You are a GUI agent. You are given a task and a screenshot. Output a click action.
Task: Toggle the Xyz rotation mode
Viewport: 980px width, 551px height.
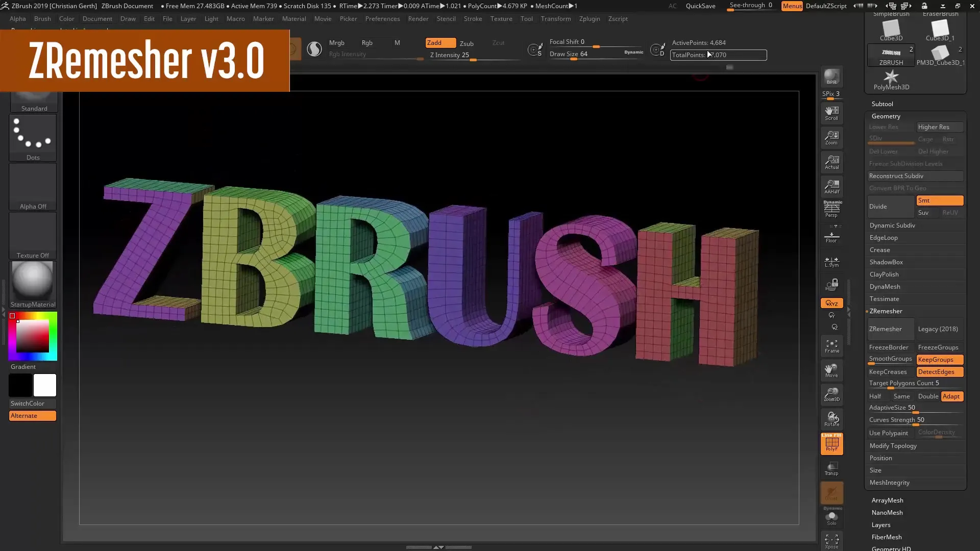pos(831,303)
